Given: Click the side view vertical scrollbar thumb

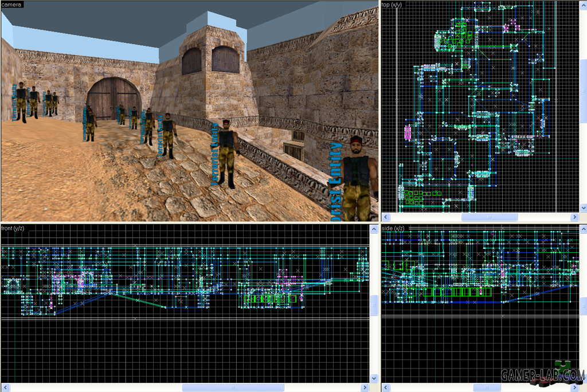Looking at the screenshot, I should (x=583, y=306).
